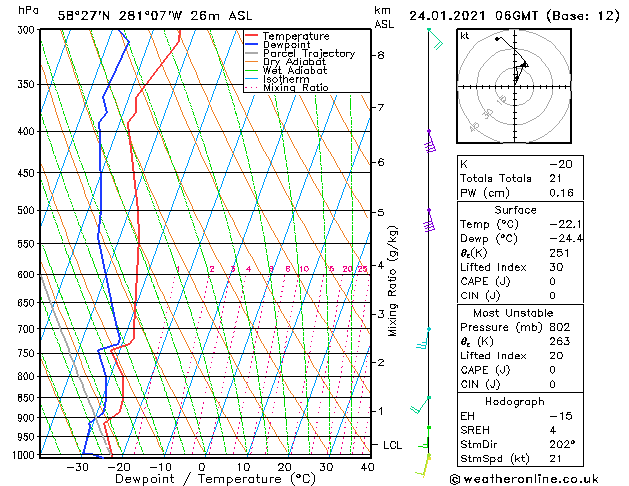Click the 'SREH' value 4
This screenshot has width=629, height=486.
coord(553,430)
